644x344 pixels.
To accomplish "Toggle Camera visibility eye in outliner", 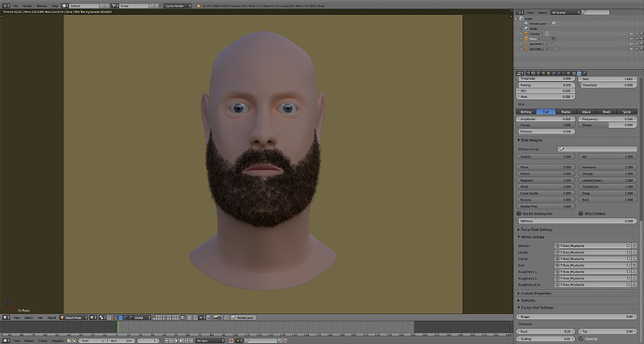I will [631, 34].
